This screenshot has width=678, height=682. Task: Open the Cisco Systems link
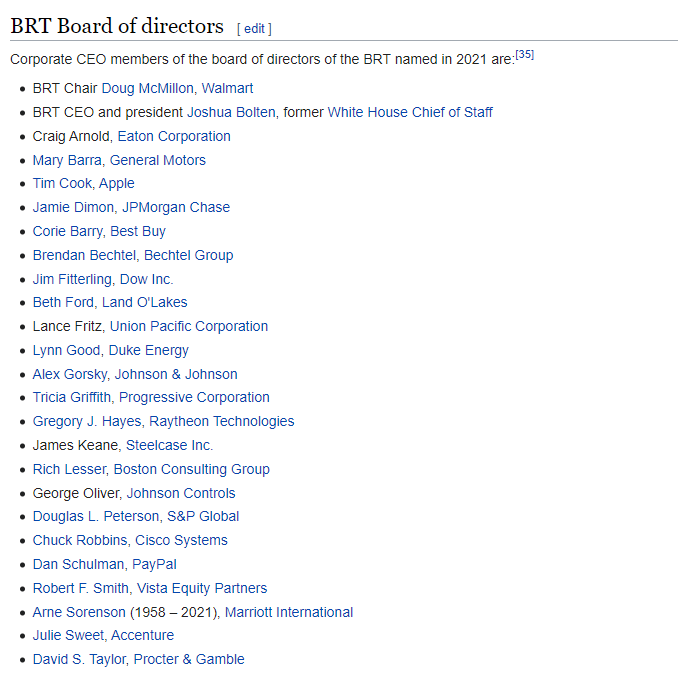181,540
